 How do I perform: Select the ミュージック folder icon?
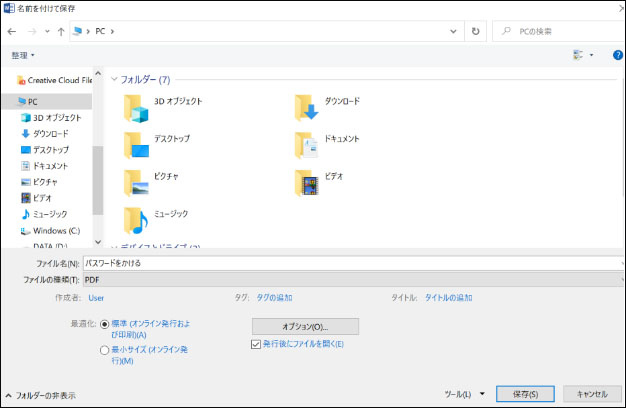point(136,220)
